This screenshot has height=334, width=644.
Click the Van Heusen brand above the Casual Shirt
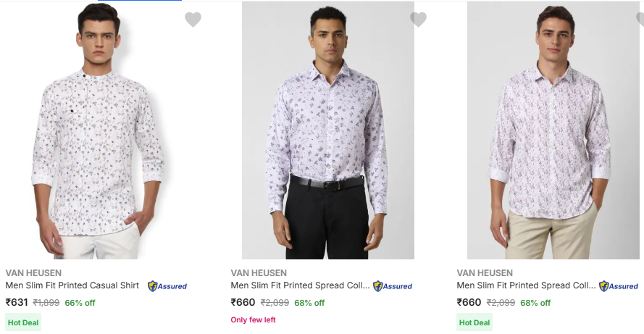[x=33, y=273]
